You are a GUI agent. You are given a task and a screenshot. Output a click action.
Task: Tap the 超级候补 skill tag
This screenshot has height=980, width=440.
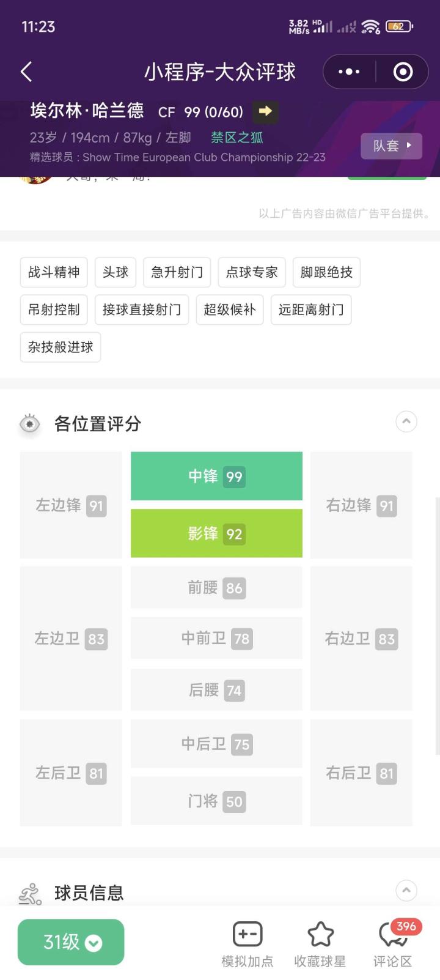pos(230,310)
